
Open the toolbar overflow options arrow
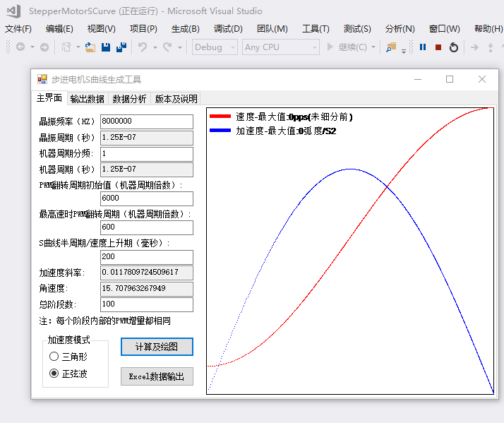(x=404, y=51)
